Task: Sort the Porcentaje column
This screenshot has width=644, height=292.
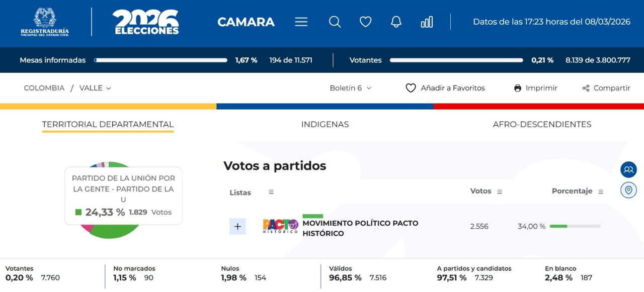Action: coord(600,191)
